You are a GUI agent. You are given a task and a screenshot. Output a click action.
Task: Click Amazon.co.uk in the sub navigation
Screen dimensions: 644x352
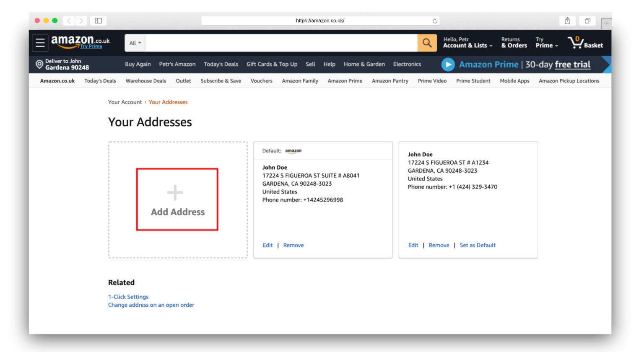tap(57, 81)
